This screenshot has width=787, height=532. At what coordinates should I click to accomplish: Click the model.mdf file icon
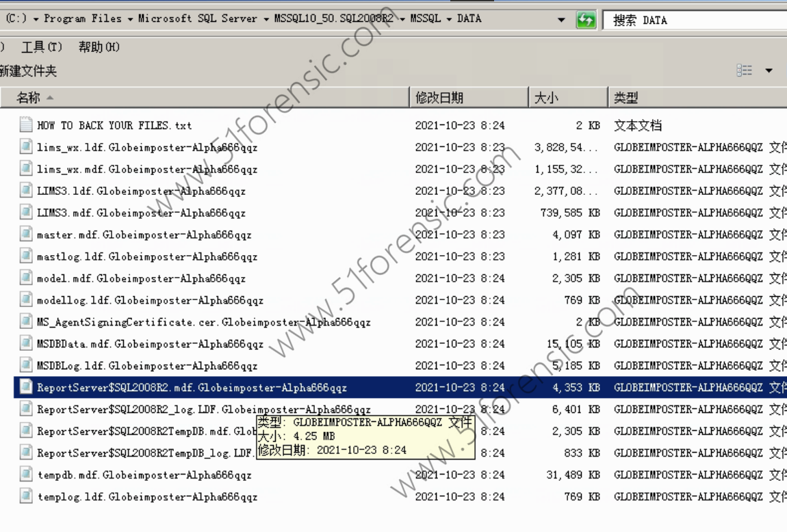26,278
